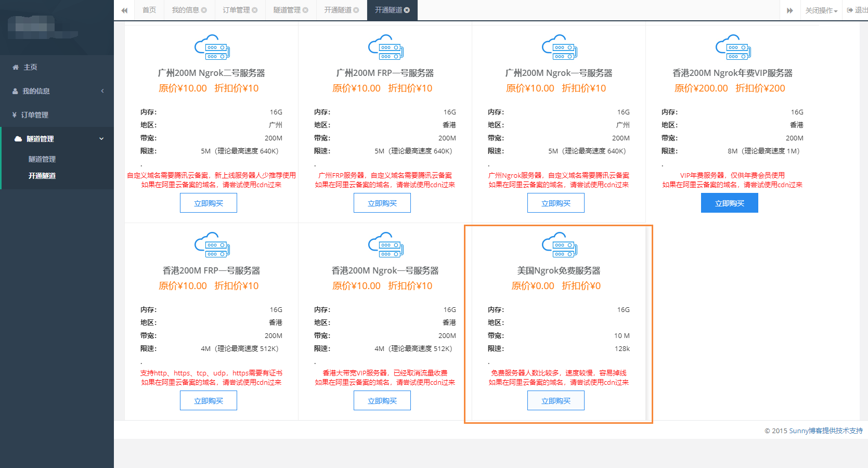
Task: Click the title 香港200M Ngrok年费VIP服务器
Action: tap(733, 73)
